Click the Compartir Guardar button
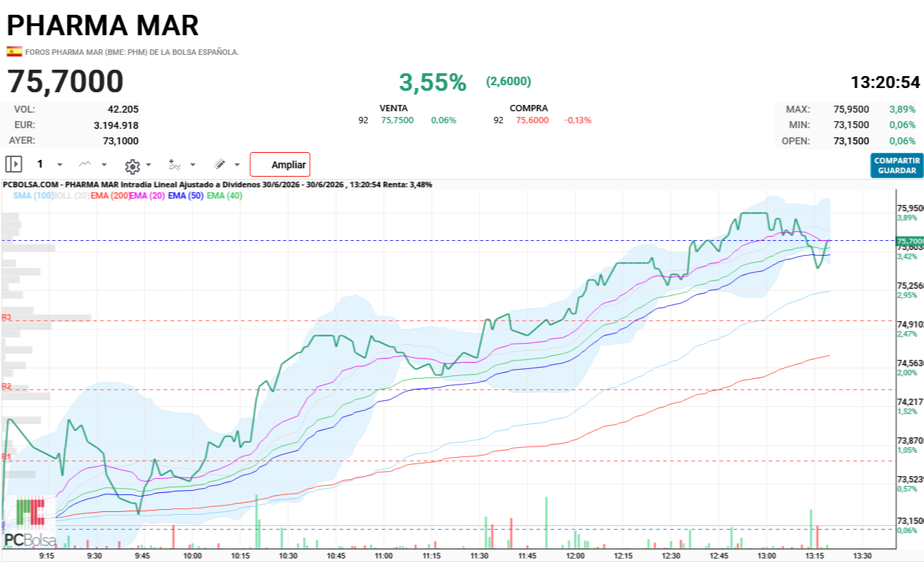The image size is (924, 562). click(897, 166)
